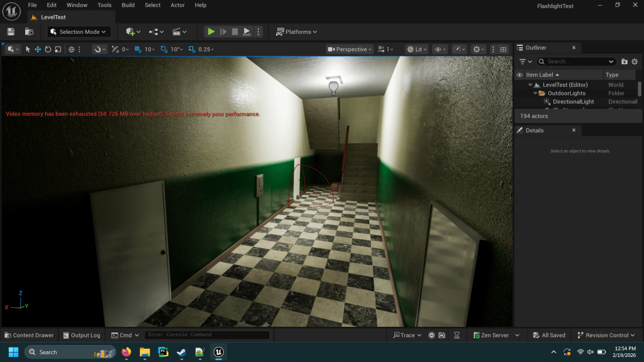The height and width of the screenshot is (362, 644).
Task: Activate the Translate (move) tool
Action: pyautogui.click(x=38, y=49)
